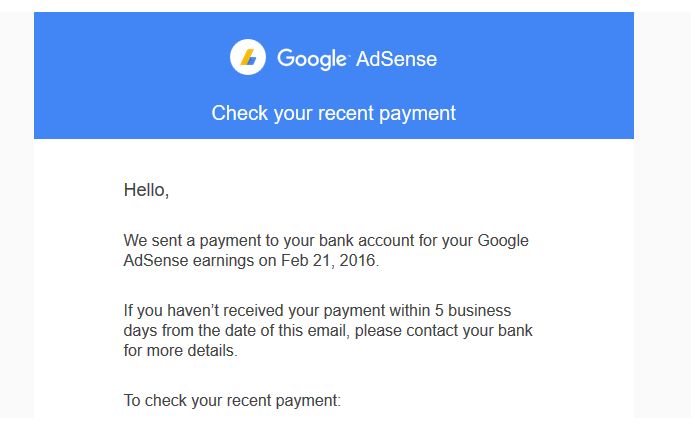Click the AdSense wordmark in header

397,59
